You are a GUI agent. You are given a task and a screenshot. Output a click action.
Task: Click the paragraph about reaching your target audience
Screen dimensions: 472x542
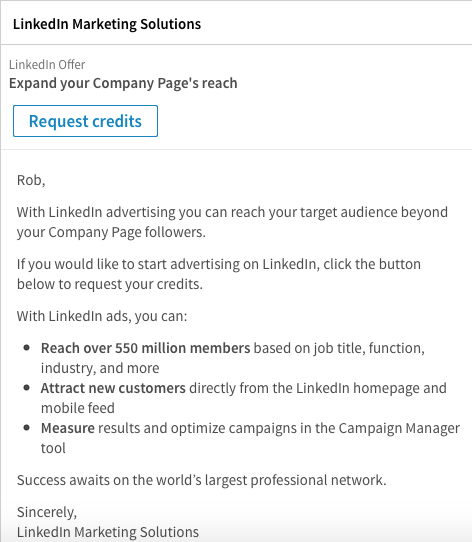(x=232, y=222)
